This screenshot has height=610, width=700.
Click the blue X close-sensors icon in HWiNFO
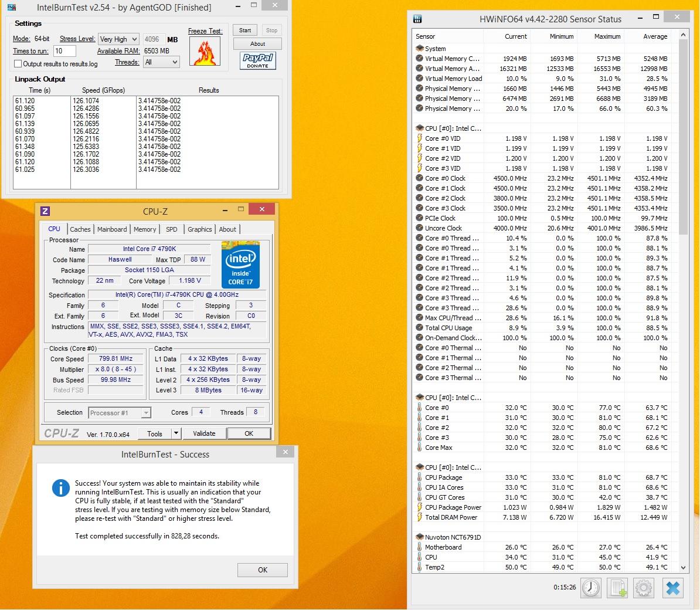point(673,587)
